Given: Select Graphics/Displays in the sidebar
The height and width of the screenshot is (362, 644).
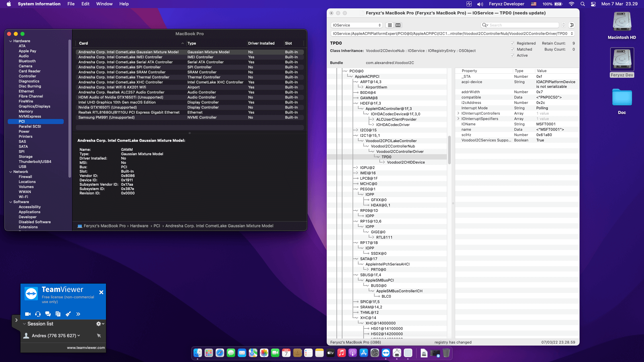Looking at the screenshot, I should tap(35, 106).
